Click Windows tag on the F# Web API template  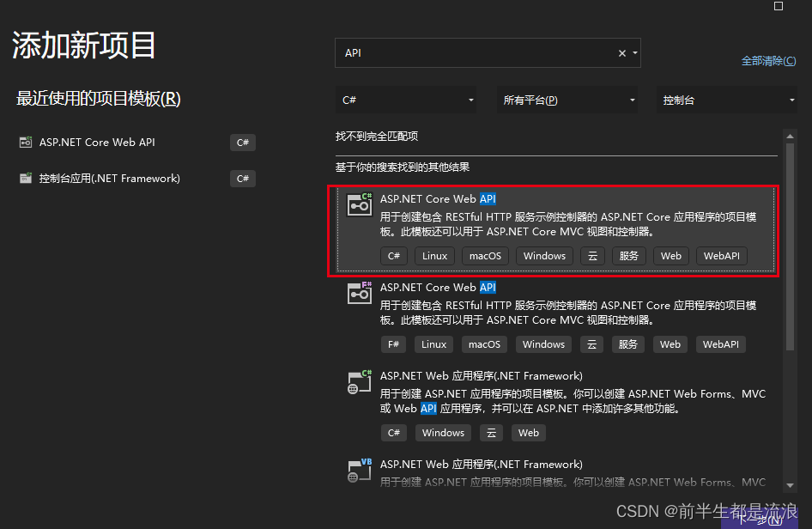[x=543, y=344]
